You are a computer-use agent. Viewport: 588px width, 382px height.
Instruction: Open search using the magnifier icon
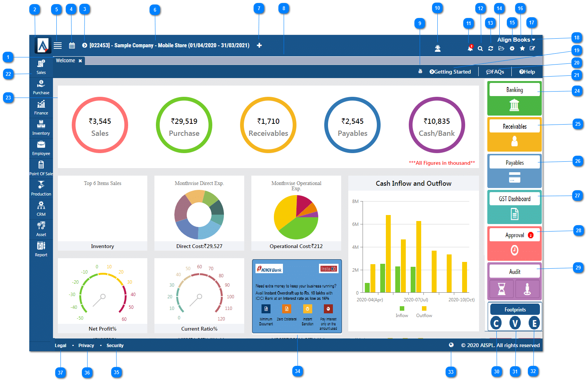click(x=480, y=48)
